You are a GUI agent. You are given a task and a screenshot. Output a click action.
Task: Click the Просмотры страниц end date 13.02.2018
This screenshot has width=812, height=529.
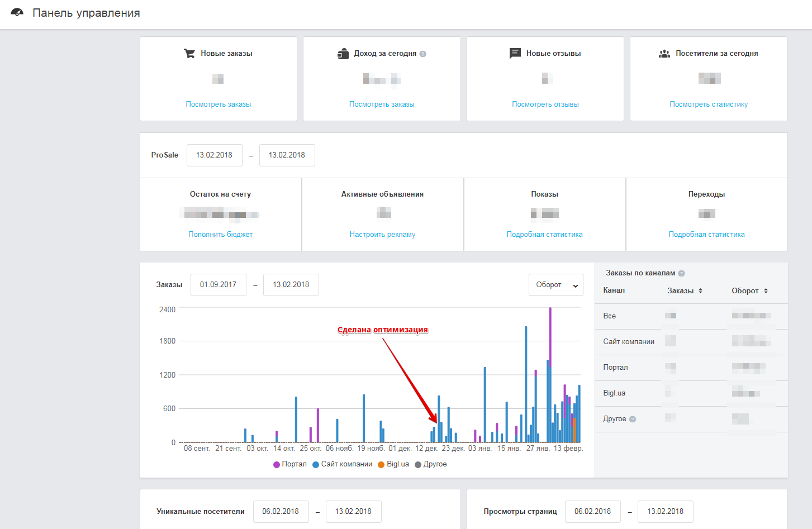coord(665,512)
